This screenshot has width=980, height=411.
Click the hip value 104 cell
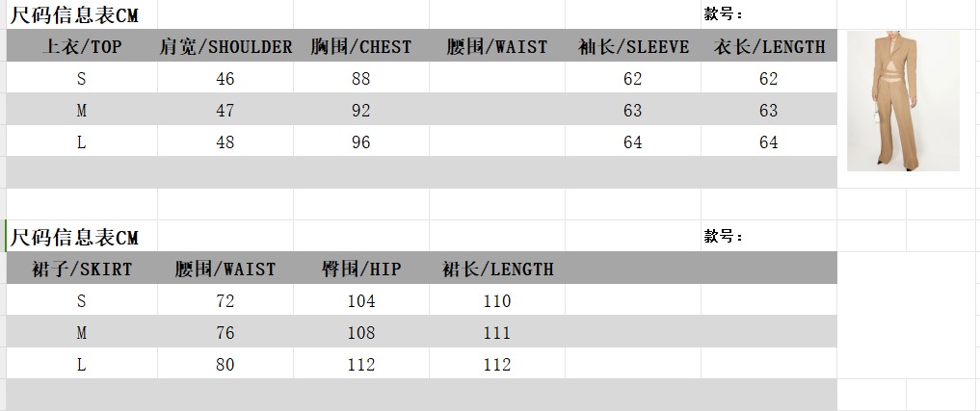[361, 301]
